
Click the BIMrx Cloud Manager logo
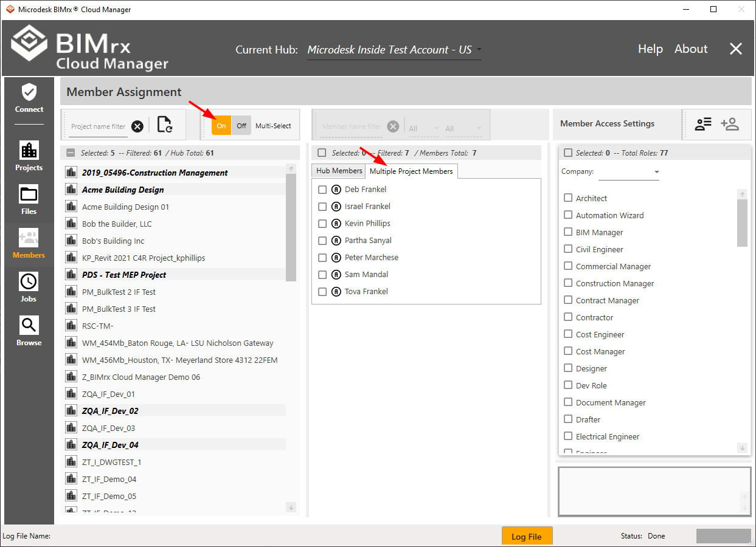[89, 47]
